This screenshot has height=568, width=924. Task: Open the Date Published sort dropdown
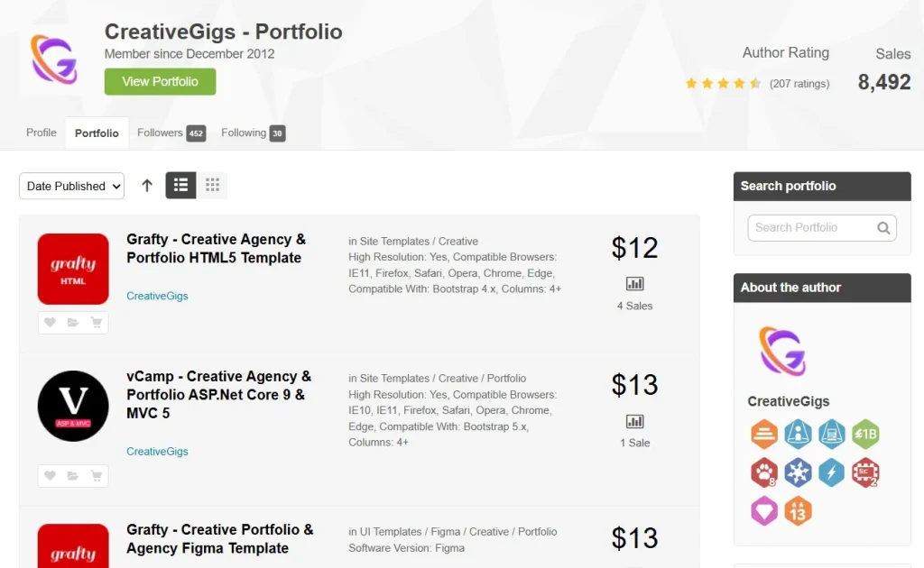[x=71, y=186]
